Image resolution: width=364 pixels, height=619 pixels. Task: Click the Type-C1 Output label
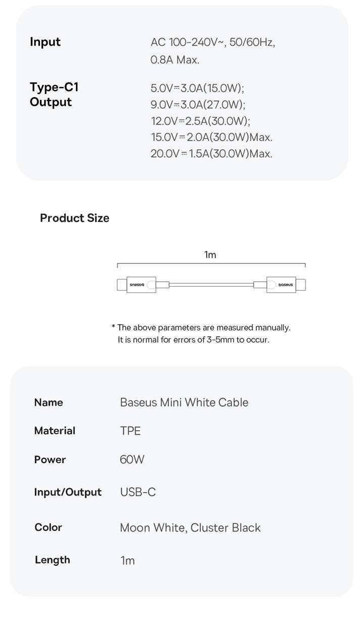click(54, 95)
